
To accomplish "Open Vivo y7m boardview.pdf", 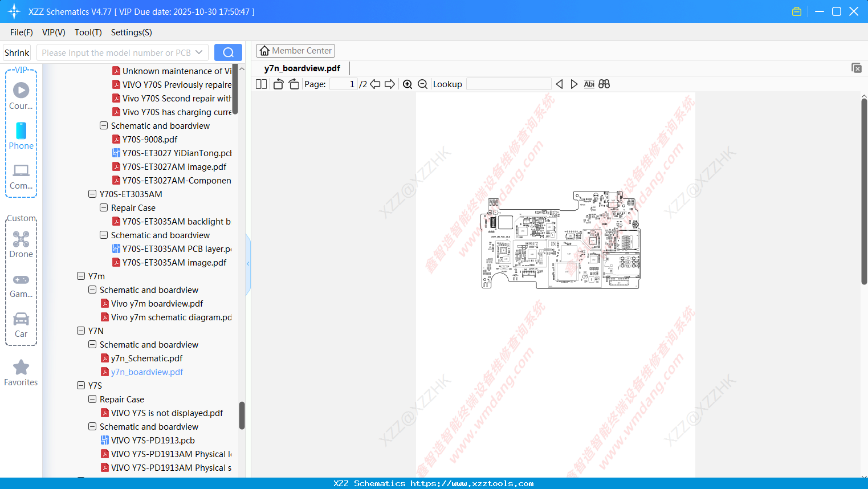I will [157, 303].
